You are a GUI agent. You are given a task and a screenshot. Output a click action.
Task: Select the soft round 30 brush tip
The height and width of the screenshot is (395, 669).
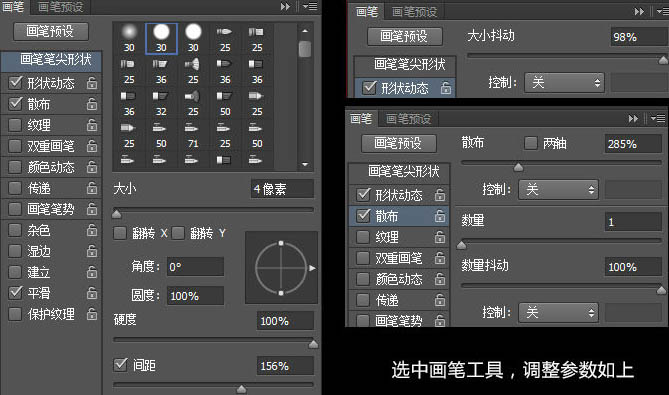[129, 38]
